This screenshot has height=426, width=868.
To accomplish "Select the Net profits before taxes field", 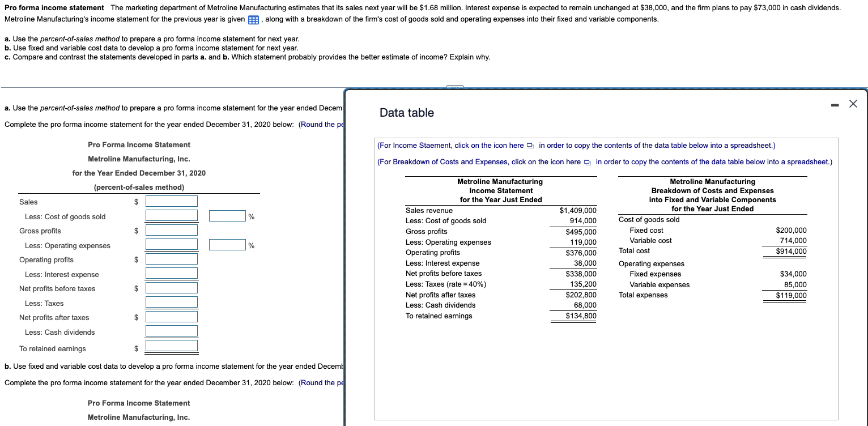I will point(171,288).
